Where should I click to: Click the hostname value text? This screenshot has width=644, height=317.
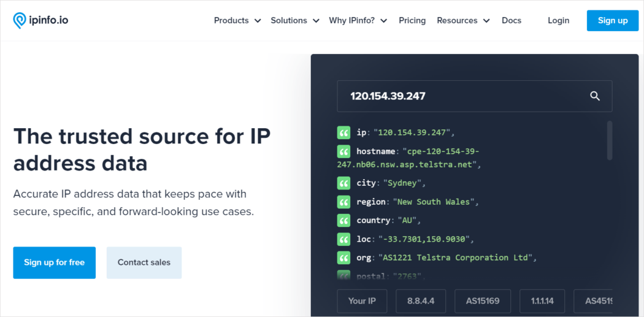[408, 158]
